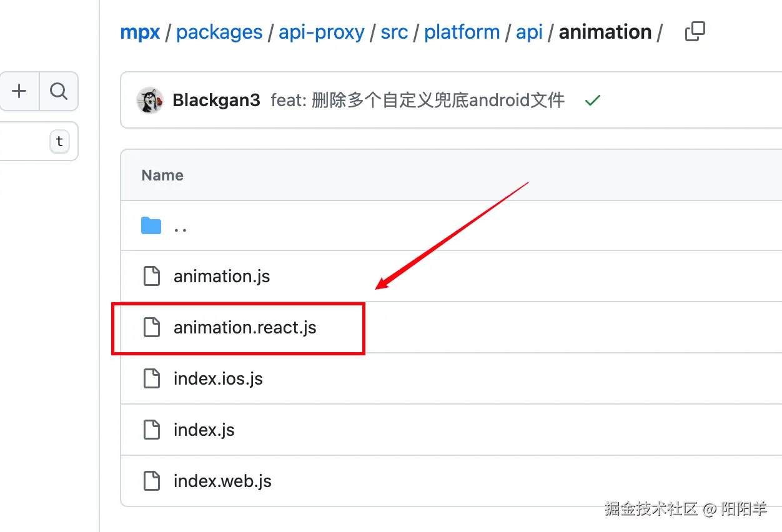Viewport: 782px width, 532px height.
Task: Go to platform breadcrumb folder
Action: (x=462, y=32)
